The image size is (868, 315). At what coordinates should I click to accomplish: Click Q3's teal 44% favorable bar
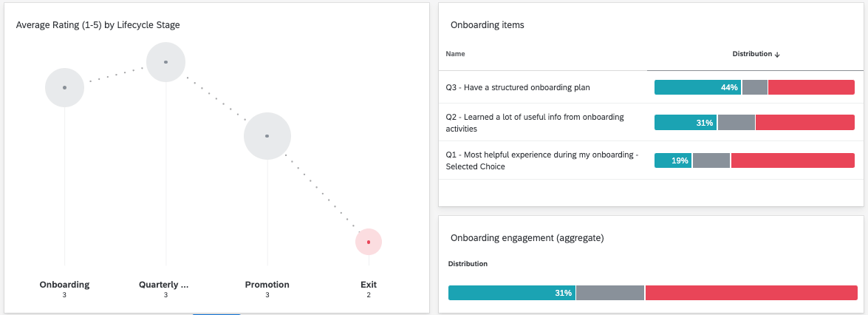(697, 87)
